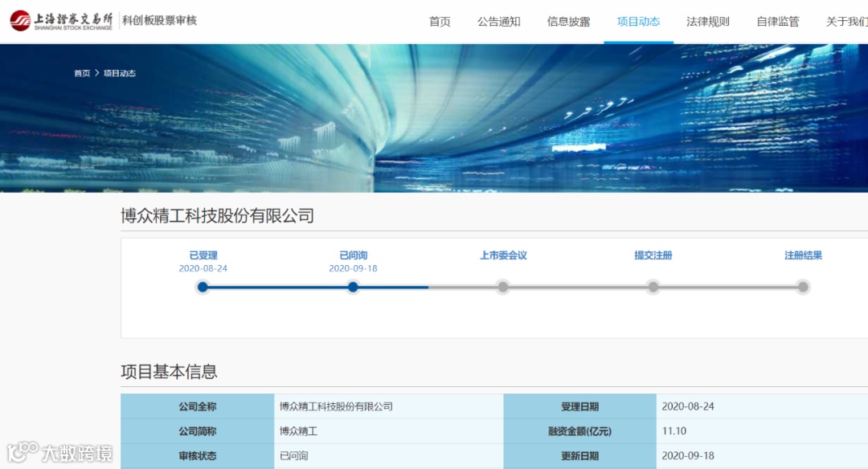Click the 提交注册 timeline dot
The image size is (868, 469).
[653, 287]
